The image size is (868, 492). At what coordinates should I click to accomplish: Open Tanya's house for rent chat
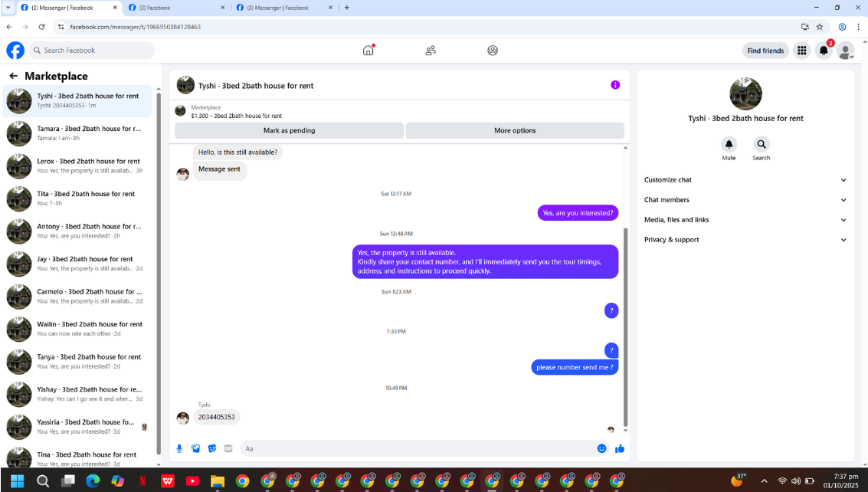(x=77, y=362)
